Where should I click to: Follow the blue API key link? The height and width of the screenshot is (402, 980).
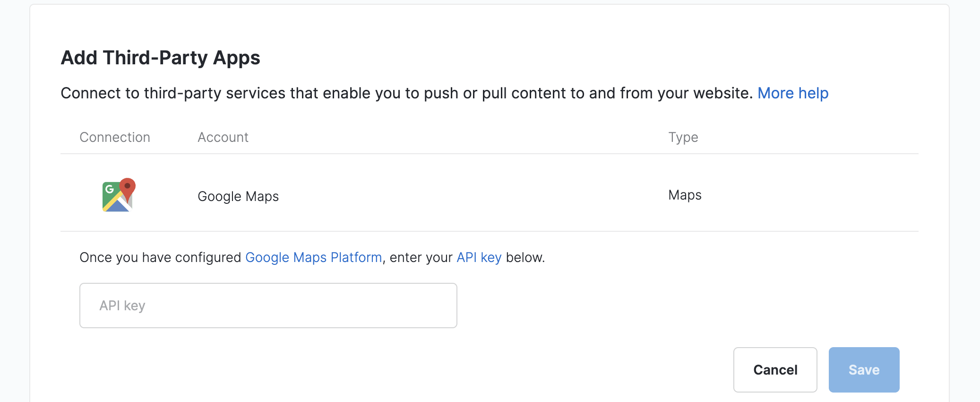click(479, 257)
